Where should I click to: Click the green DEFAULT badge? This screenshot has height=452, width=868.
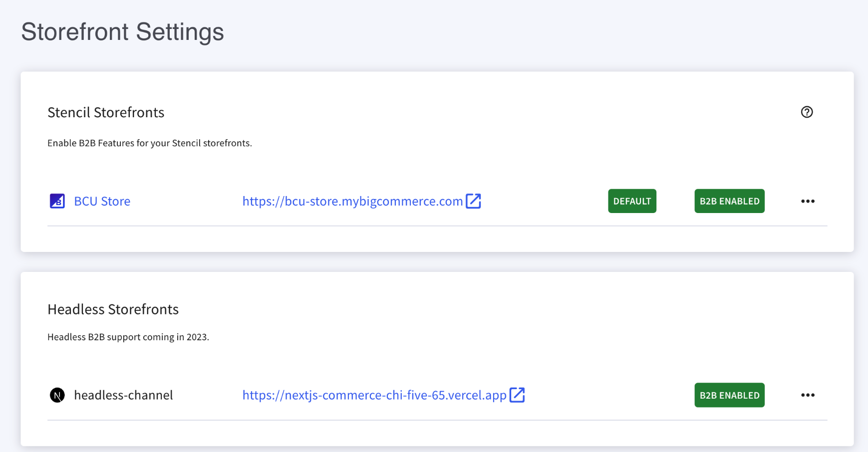[632, 201]
